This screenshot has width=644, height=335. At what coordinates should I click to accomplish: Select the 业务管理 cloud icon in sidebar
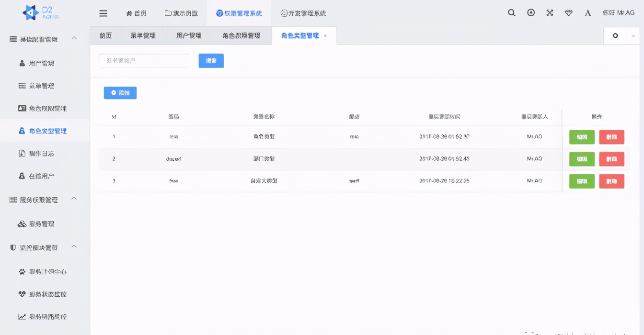[22, 223]
